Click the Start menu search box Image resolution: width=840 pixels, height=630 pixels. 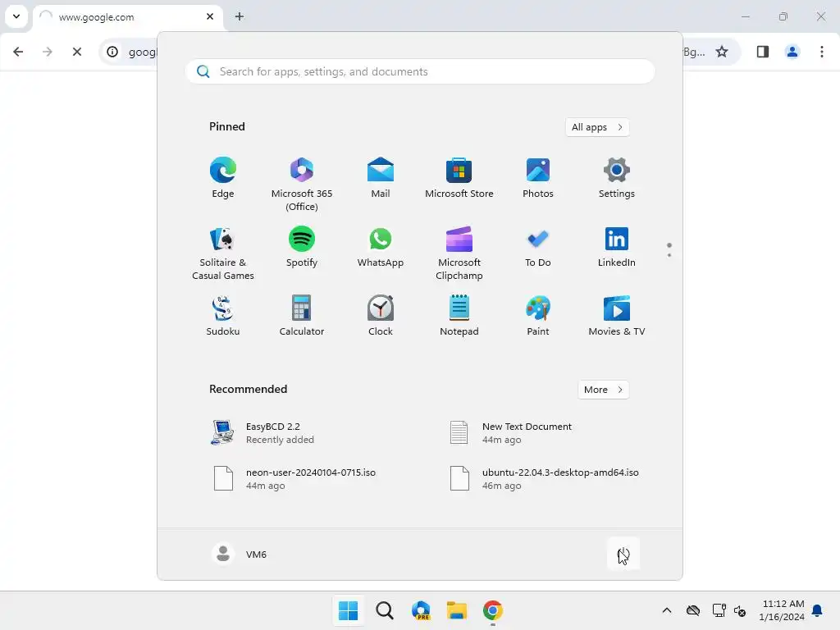point(420,71)
